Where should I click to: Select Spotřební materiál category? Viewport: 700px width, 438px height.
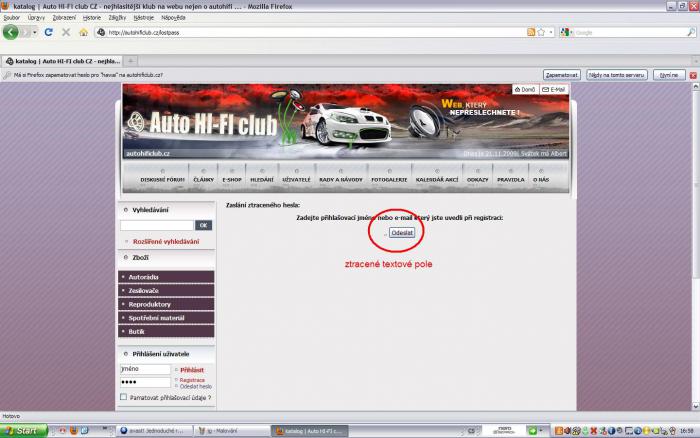point(166,318)
